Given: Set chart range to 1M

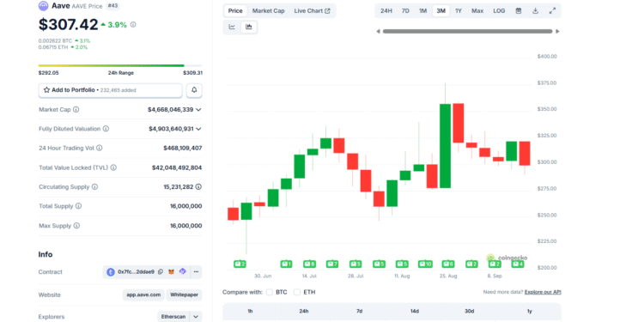Looking at the screenshot, I should (423, 11).
